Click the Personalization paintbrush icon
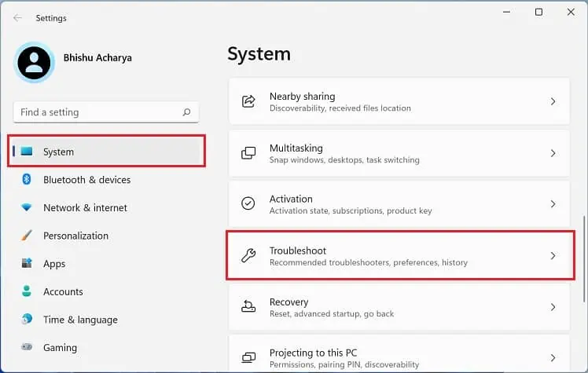 [x=27, y=236]
